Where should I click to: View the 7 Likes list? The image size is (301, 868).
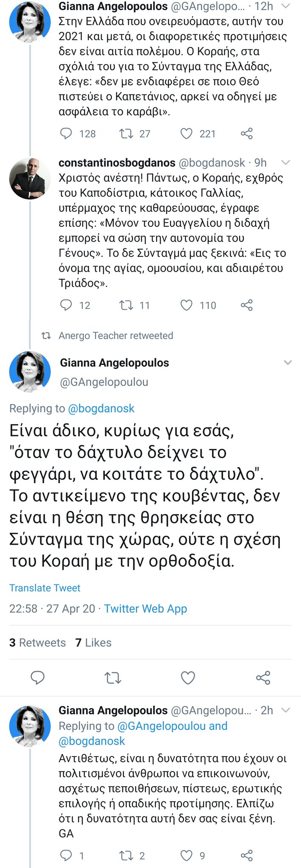coord(93,643)
